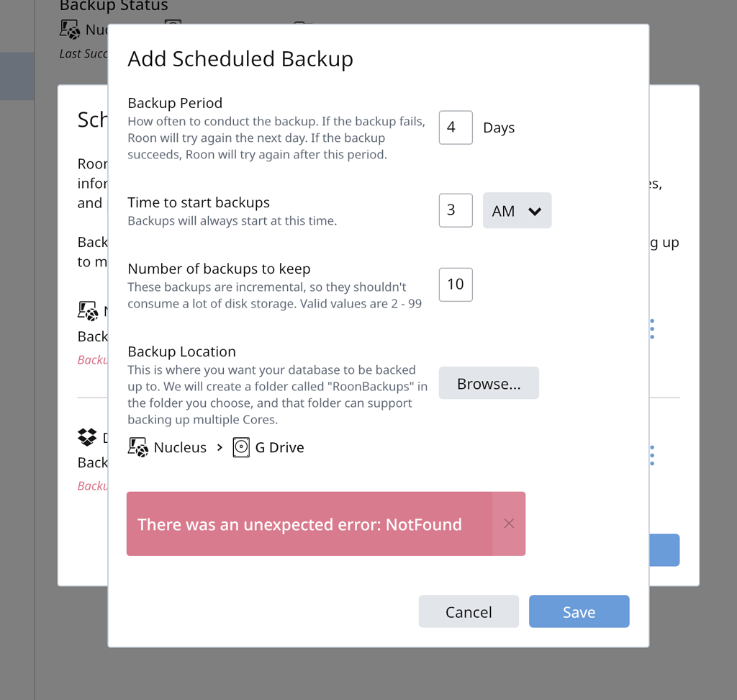Viewport: 737px width, 700px height.
Task: Save the scheduled backup
Action: pos(579,611)
